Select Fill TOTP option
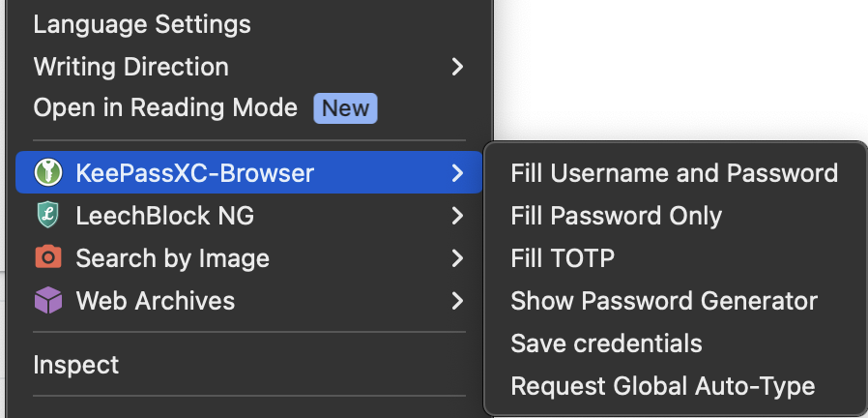868x418 pixels. pyautogui.click(x=563, y=258)
